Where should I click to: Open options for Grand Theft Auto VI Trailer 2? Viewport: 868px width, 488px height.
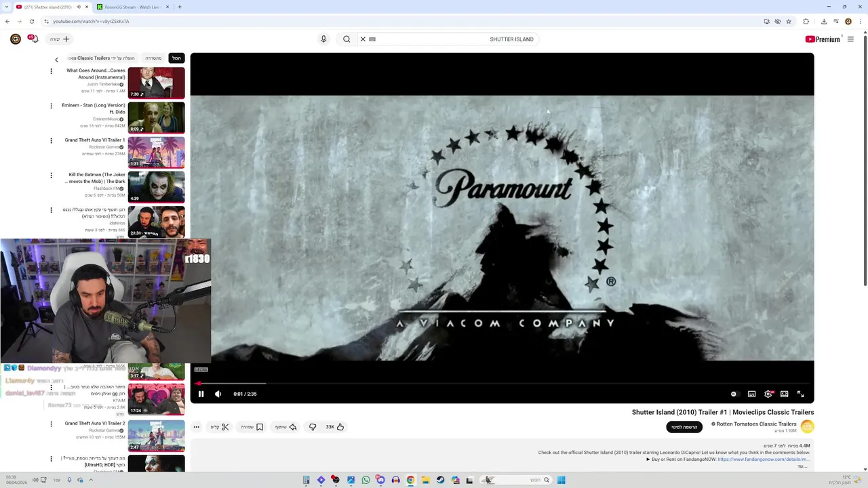(x=51, y=424)
